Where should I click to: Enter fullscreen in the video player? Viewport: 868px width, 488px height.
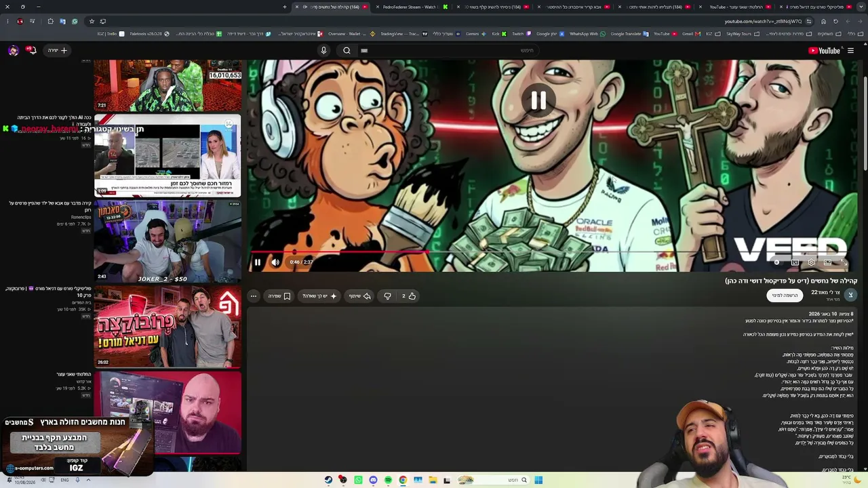click(844, 262)
